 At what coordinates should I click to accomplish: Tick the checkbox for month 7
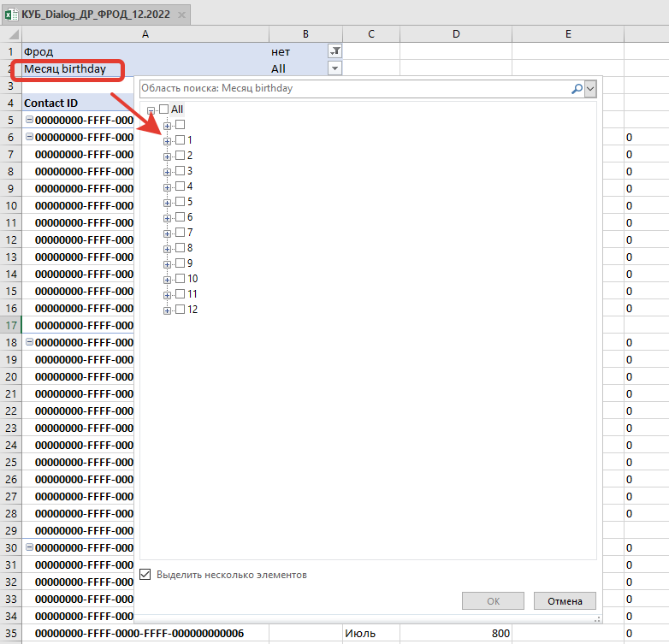[x=180, y=233]
